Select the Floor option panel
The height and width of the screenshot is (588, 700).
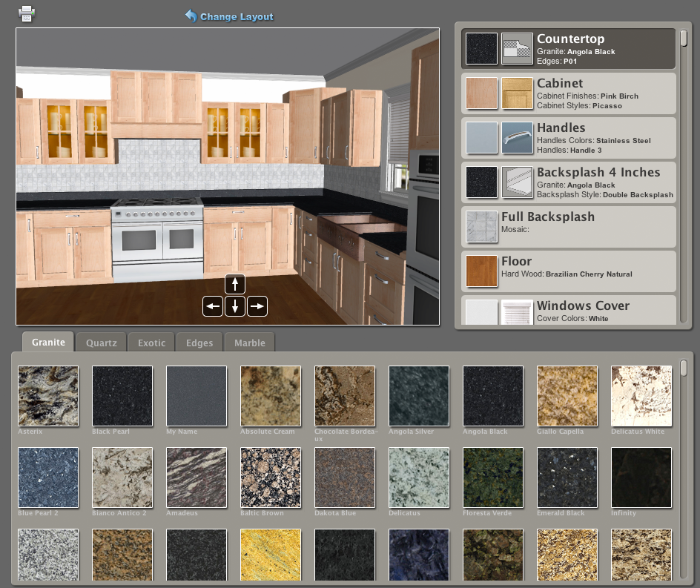pyautogui.click(x=569, y=271)
